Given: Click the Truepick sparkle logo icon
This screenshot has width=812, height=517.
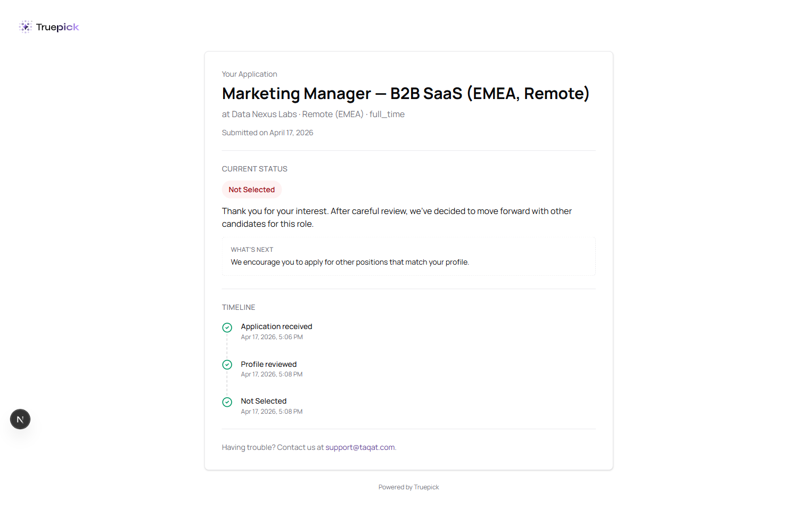Looking at the screenshot, I should [x=26, y=27].
